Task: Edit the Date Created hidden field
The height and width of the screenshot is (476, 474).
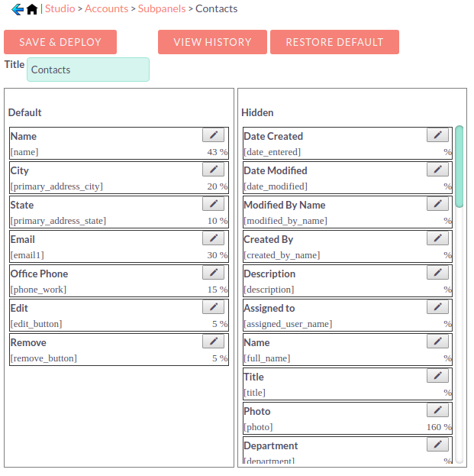Action: [437, 135]
